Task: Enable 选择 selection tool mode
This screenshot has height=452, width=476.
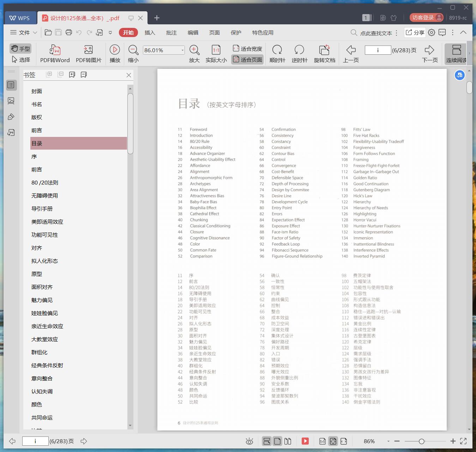Action: 21,60
